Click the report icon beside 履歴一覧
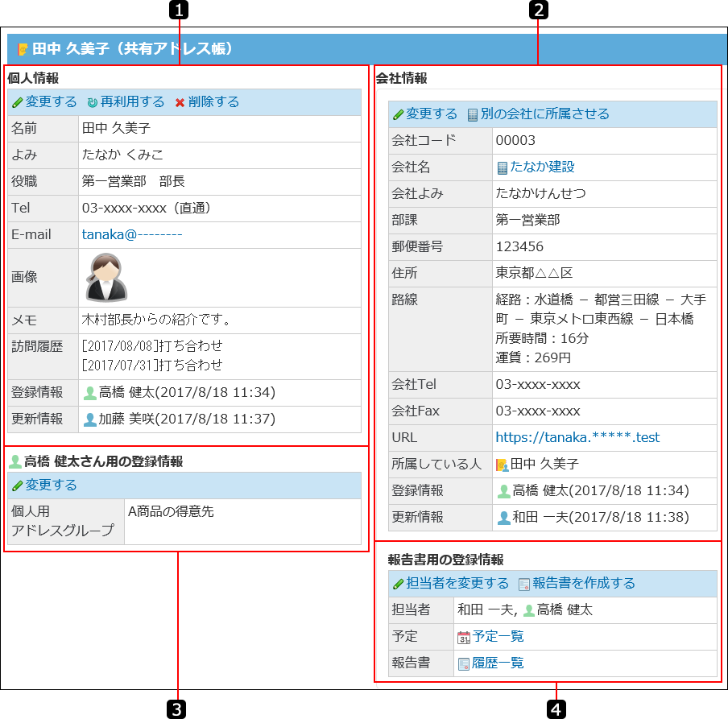Screen dimensions: 728x719 tap(464, 663)
